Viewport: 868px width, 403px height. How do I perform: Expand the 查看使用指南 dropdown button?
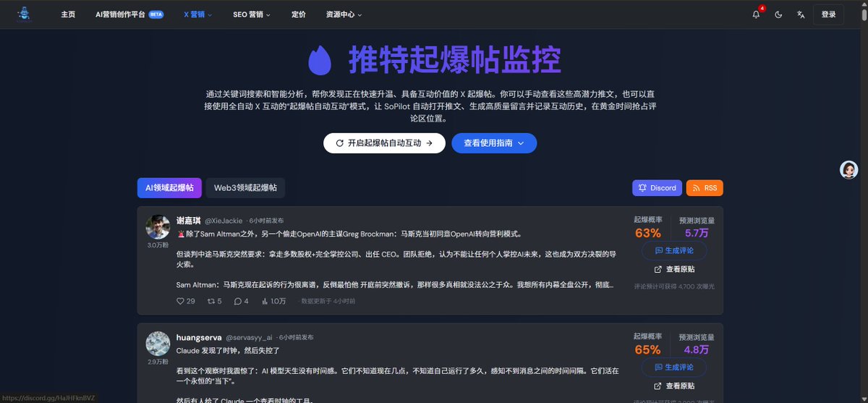(494, 143)
